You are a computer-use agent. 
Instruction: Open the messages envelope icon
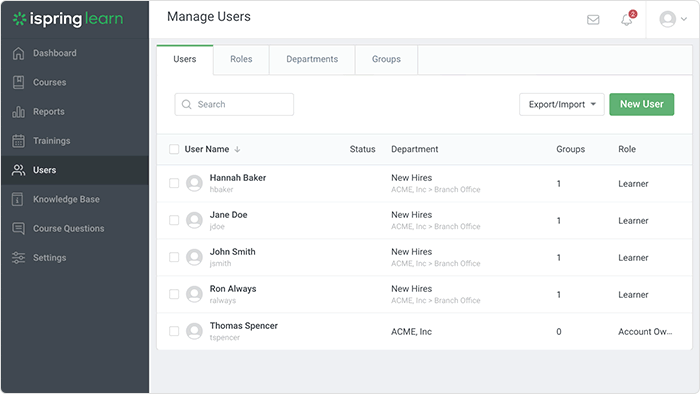click(593, 20)
